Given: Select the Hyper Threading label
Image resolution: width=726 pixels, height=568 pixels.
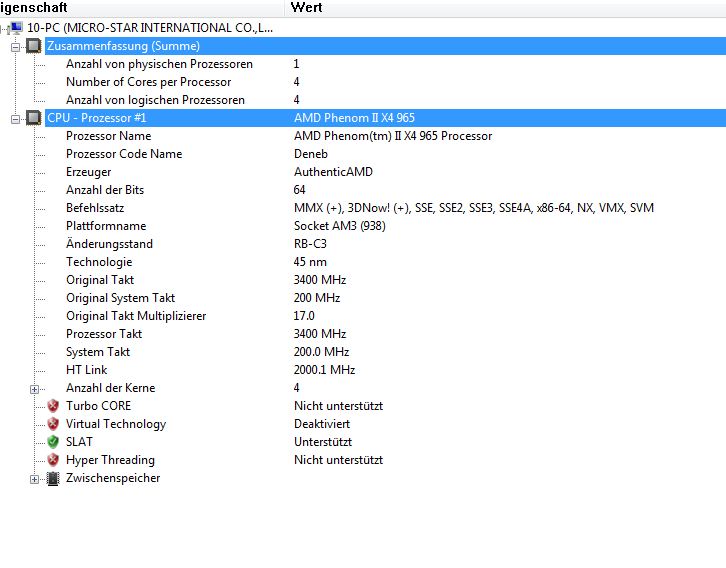Looking at the screenshot, I should (x=110, y=460).
